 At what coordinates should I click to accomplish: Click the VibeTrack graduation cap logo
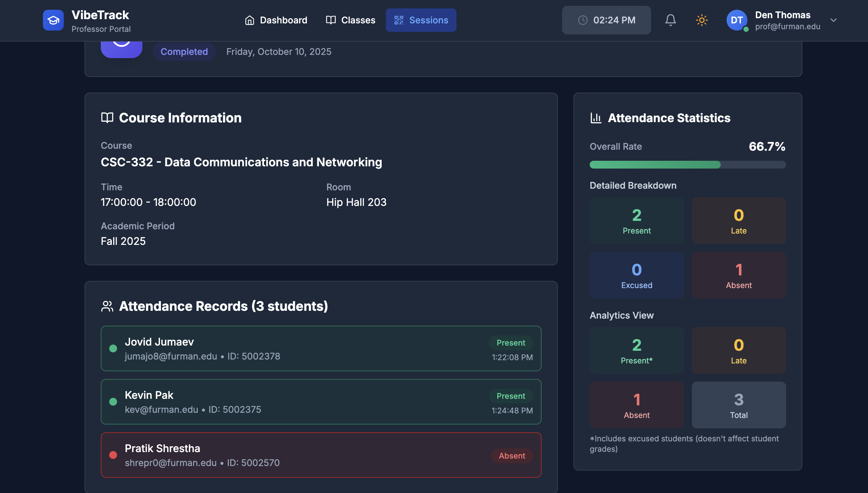coord(53,20)
